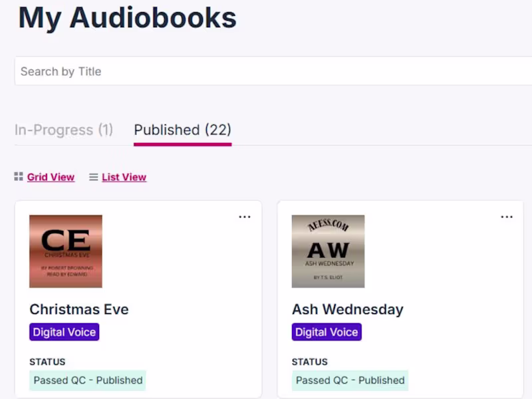Select the Ash Wednesday title
This screenshot has width=532, height=399.
pyautogui.click(x=347, y=309)
